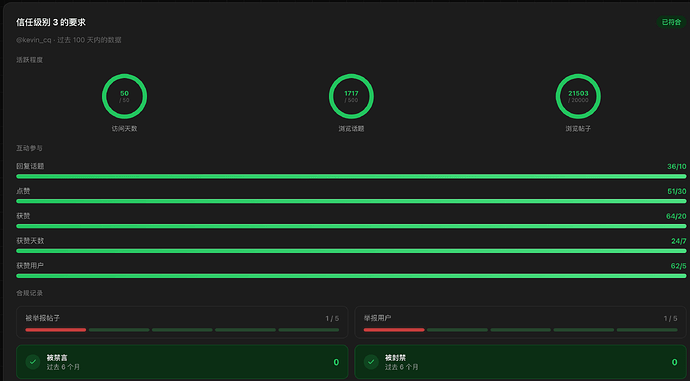Click the 合规记录 section label
Viewport: 690px width, 381px height.
point(29,293)
